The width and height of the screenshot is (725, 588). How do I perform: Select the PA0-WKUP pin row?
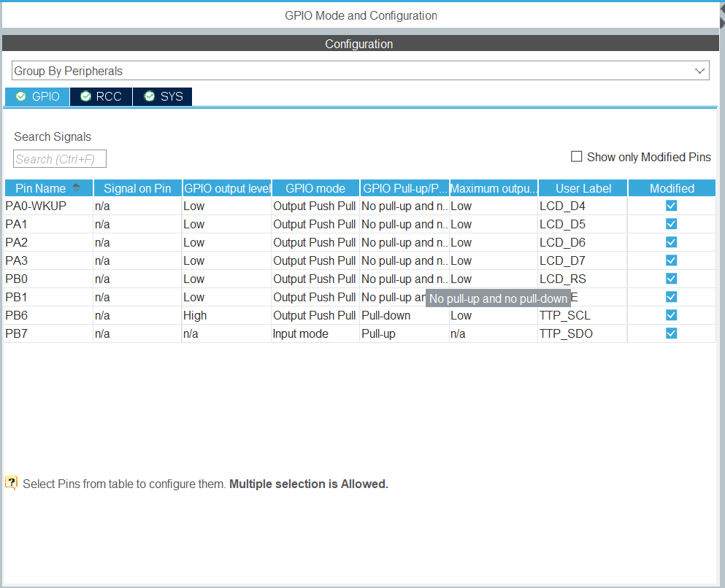click(x=360, y=206)
